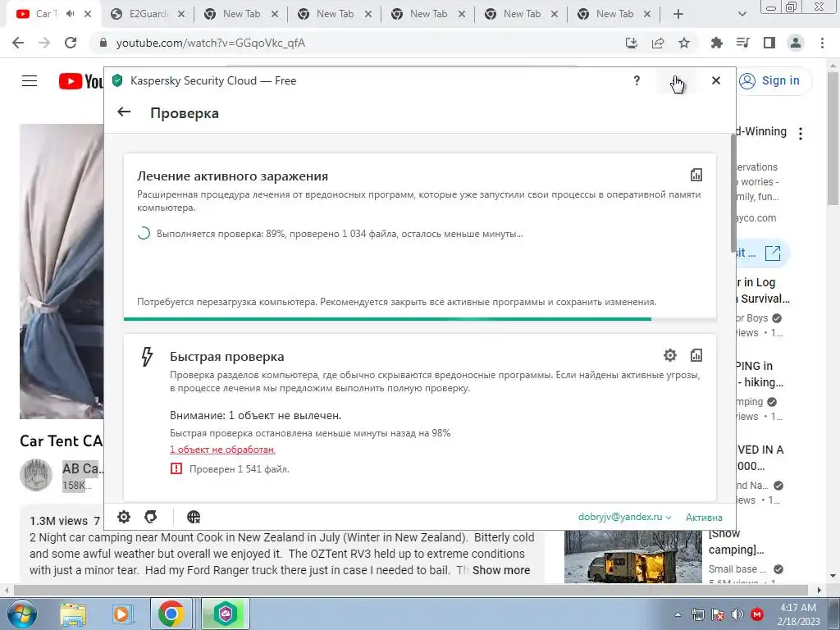
Task: Toggle the Chrome side panel icon
Action: tap(769, 43)
